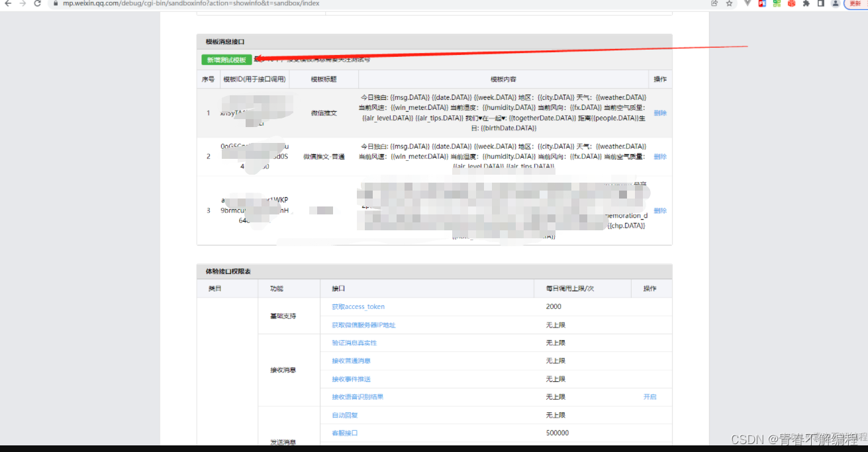Click the 接收消息 function cell
868x452 pixels.
coord(283,370)
